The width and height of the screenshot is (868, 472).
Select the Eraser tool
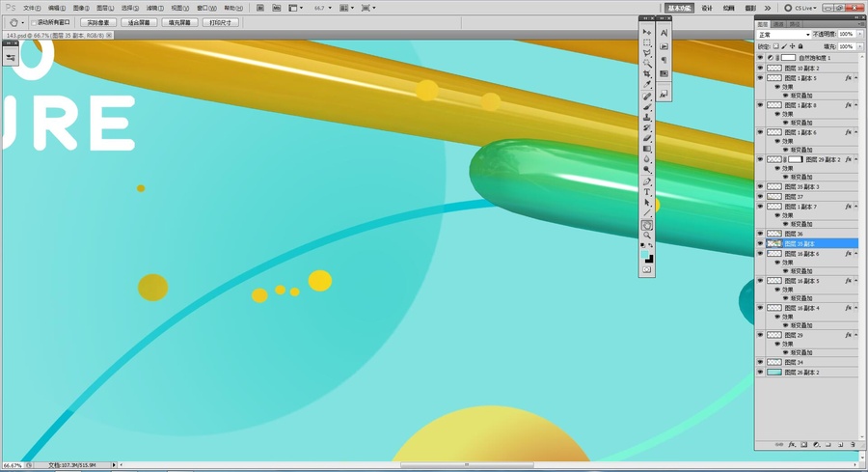point(646,138)
